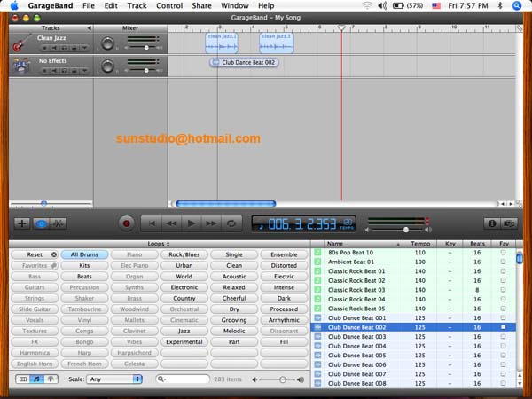
Task: Show automation for No Effects track
Action: coord(84,71)
